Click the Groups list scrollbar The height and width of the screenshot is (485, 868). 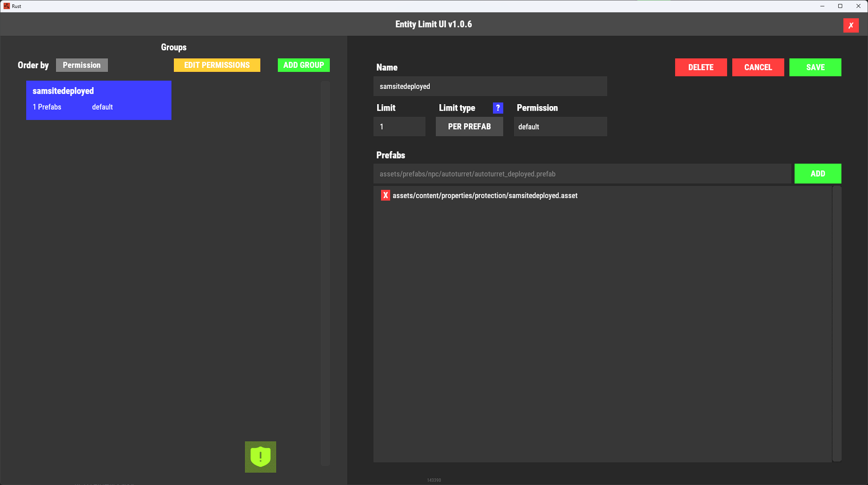[325, 273]
